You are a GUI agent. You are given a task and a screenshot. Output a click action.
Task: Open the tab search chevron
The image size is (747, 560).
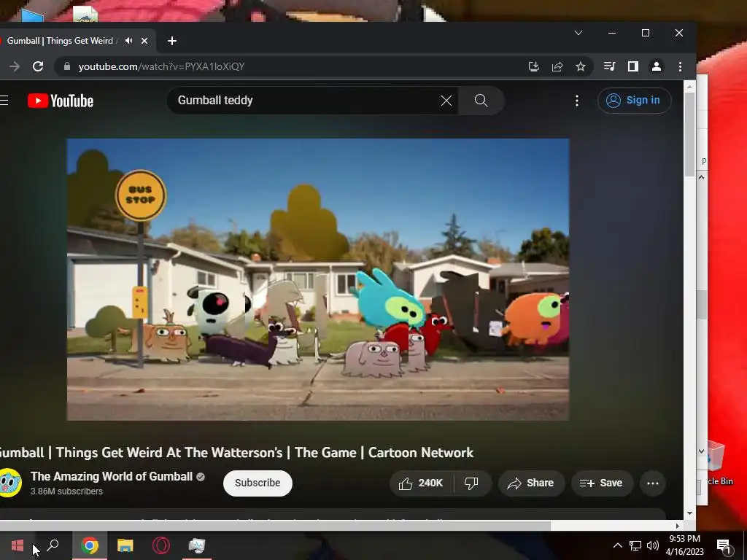pyautogui.click(x=578, y=33)
